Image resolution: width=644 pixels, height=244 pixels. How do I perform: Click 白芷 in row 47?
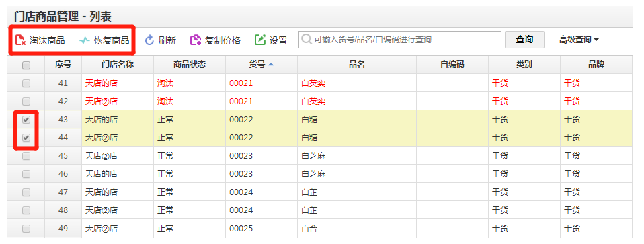(x=309, y=192)
